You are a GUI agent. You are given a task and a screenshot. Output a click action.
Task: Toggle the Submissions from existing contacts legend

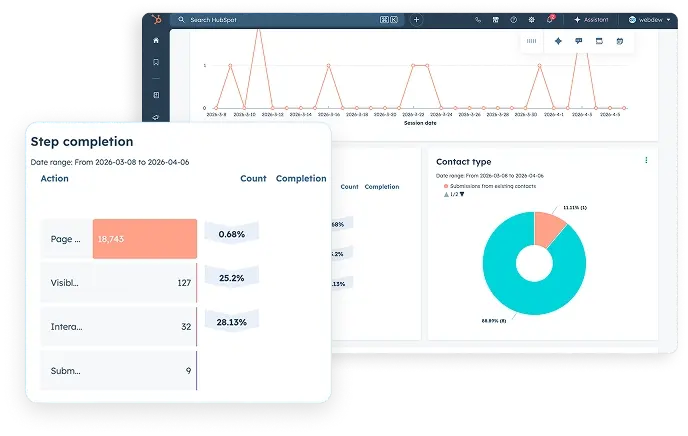coord(490,186)
